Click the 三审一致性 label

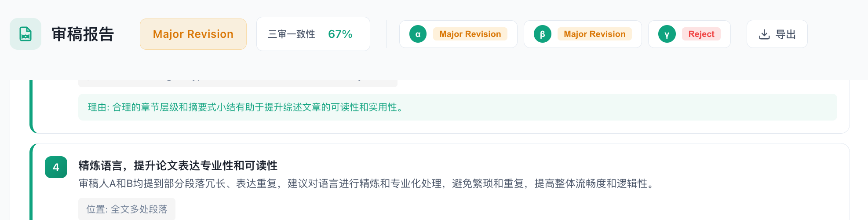[292, 34]
